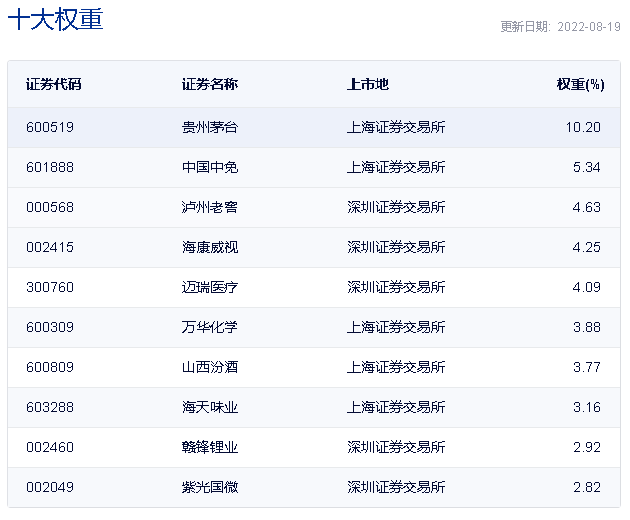Click 上海证券交易所 in the 万华化学 row
This screenshot has width=630, height=520.
point(396,327)
